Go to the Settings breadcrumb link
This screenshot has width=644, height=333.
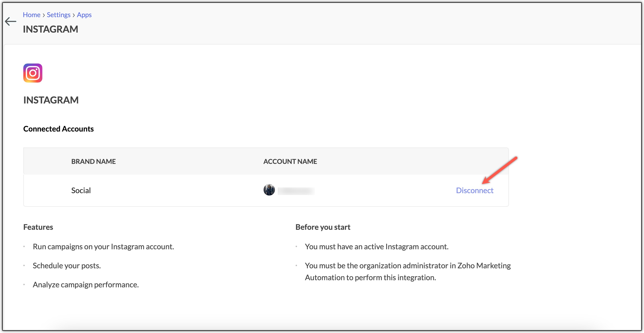tap(59, 15)
